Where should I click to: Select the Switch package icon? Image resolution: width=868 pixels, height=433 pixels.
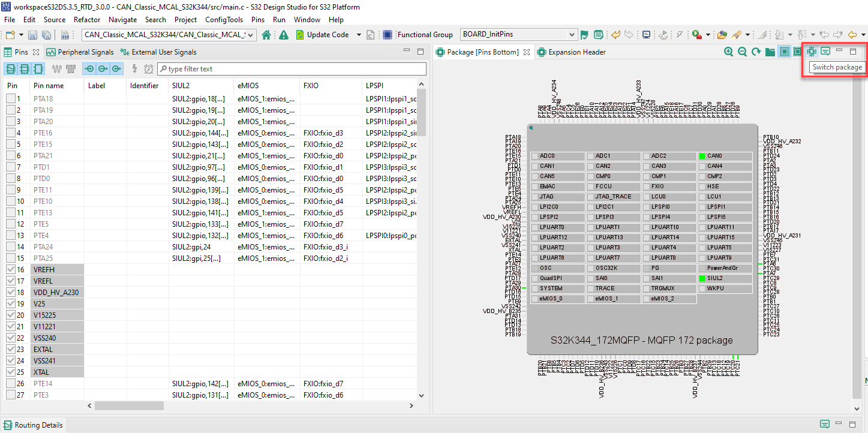point(812,52)
